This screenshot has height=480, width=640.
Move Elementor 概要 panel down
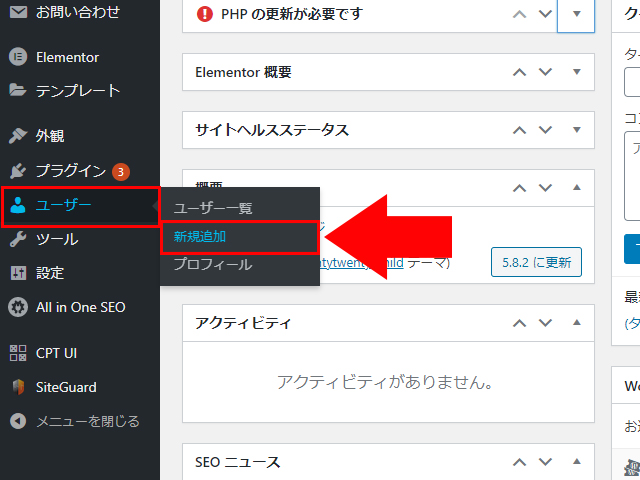point(545,72)
